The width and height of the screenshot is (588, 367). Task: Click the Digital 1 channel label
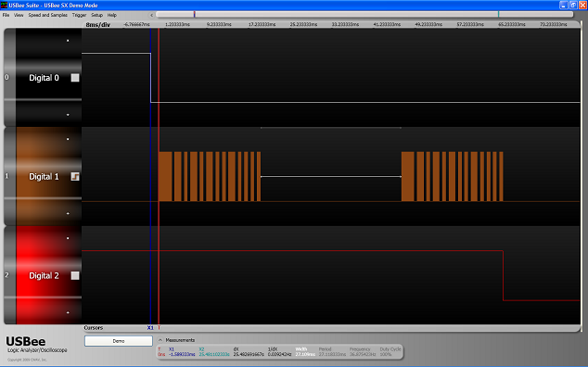point(44,177)
